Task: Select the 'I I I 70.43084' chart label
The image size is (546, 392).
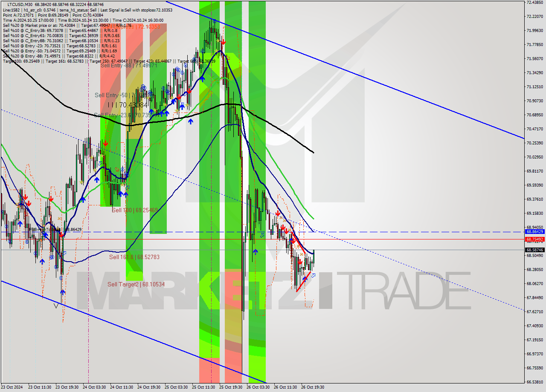Action: point(127,104)
